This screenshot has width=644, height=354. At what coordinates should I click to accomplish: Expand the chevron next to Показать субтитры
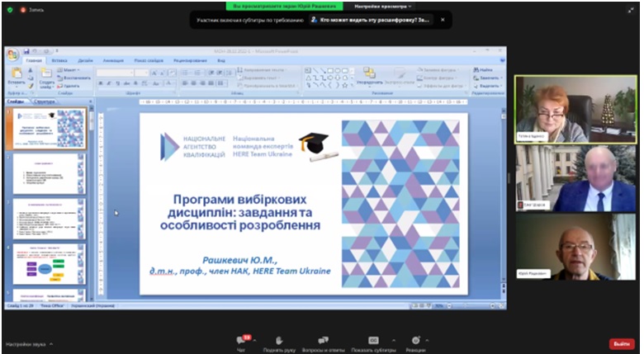(x=394, y=341)
